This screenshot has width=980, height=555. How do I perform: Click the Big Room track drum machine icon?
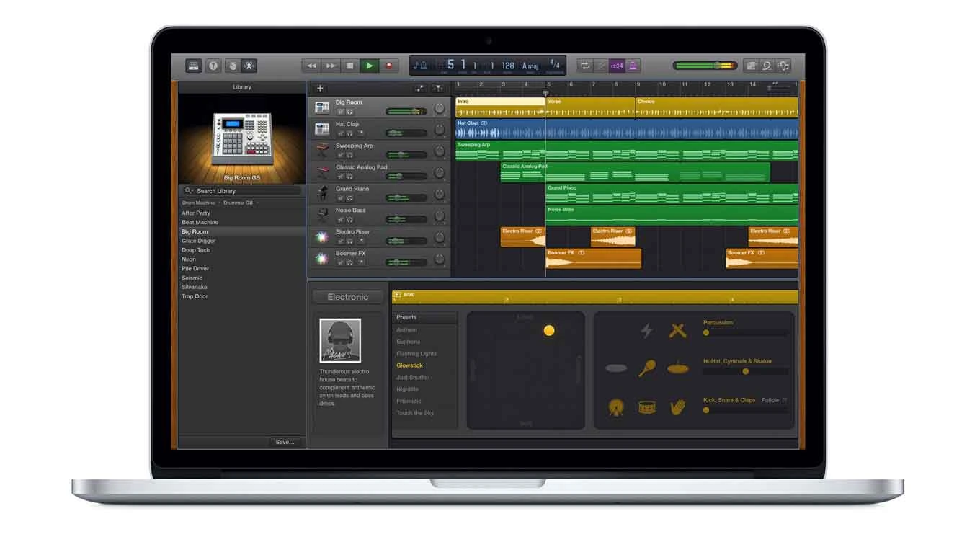coord(322,107)
